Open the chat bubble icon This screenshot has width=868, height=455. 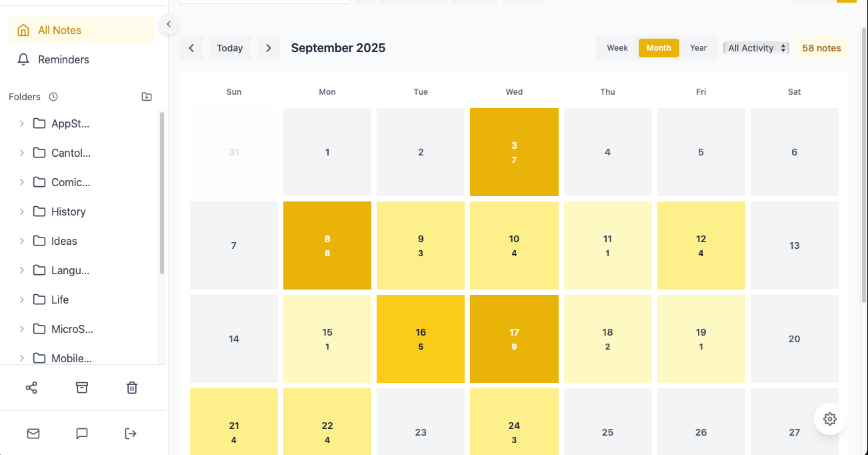82,434
